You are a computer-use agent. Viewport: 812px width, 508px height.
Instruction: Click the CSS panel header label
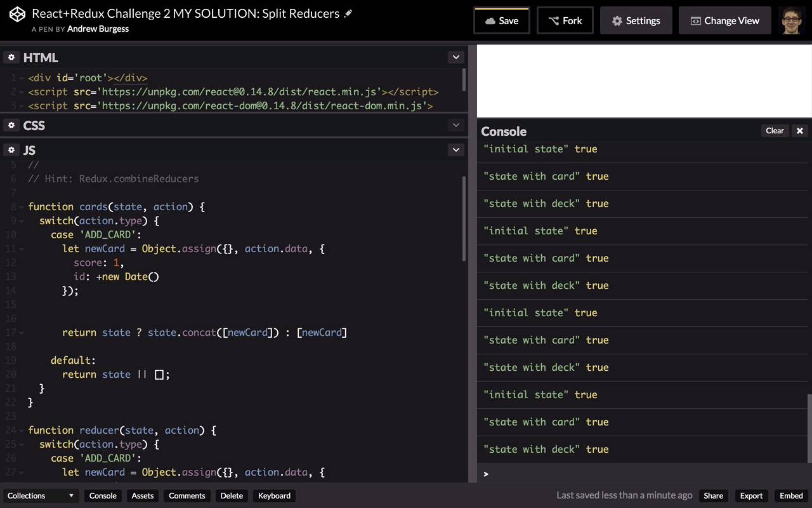(x=34, y=125)
